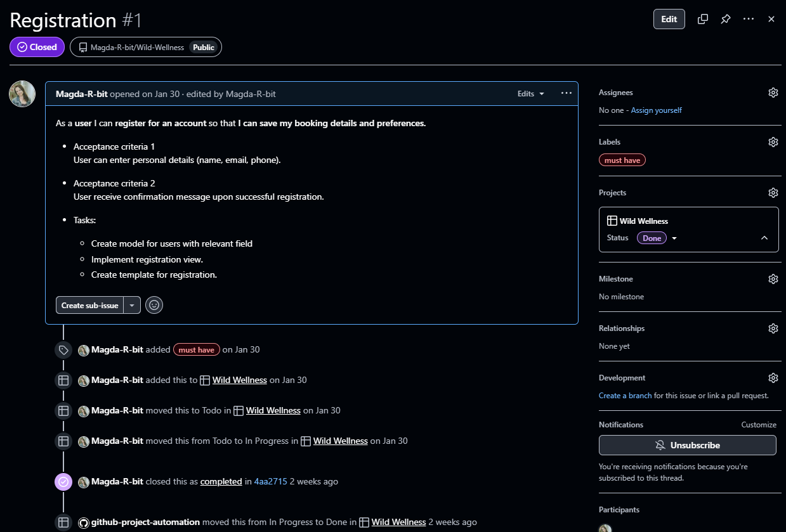Open Wild Wellness link in 'moved this to Todo' event

(273, 410)
